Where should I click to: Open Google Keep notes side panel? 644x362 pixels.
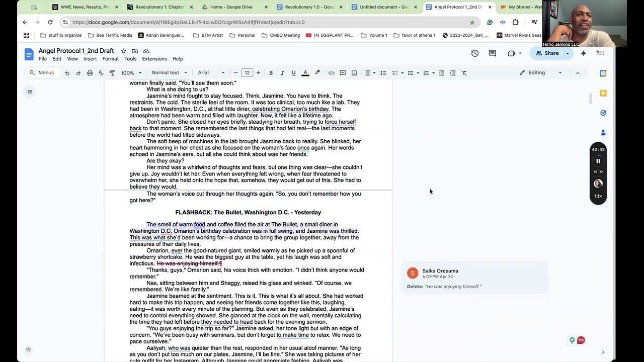603,93
